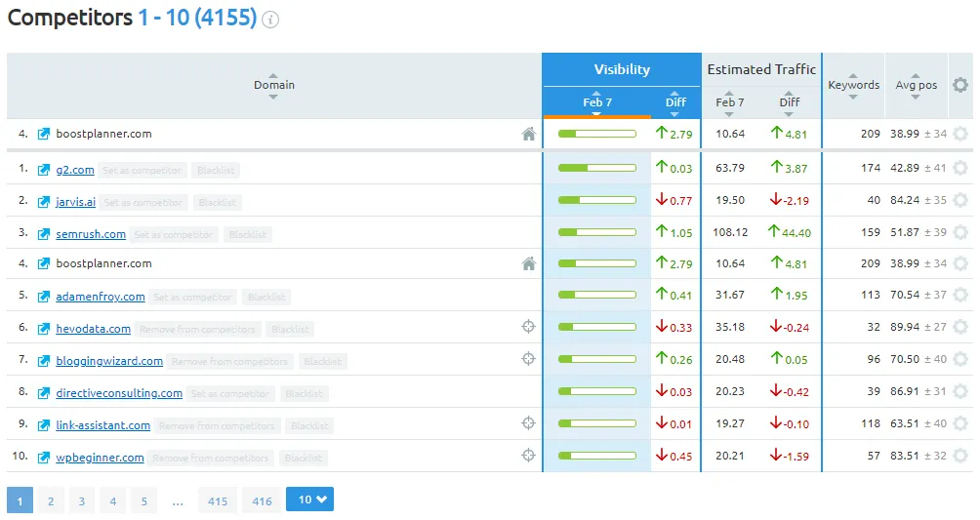
Task: Open external link icon for link-assistant.com
Action: [43, 425]
